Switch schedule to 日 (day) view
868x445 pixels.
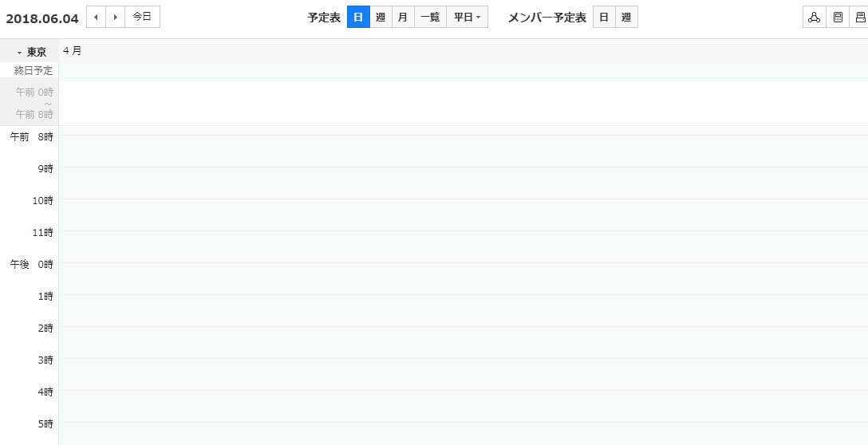[x=358, y=17]
